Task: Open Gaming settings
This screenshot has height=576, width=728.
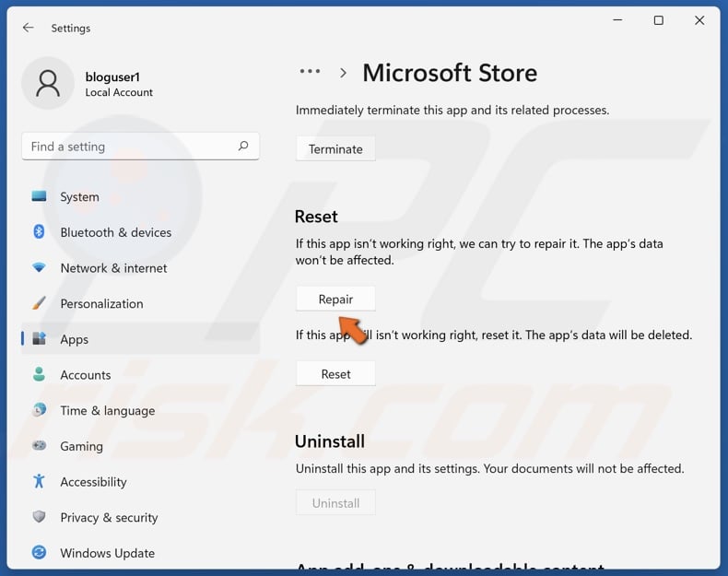Action: [82, 446]
